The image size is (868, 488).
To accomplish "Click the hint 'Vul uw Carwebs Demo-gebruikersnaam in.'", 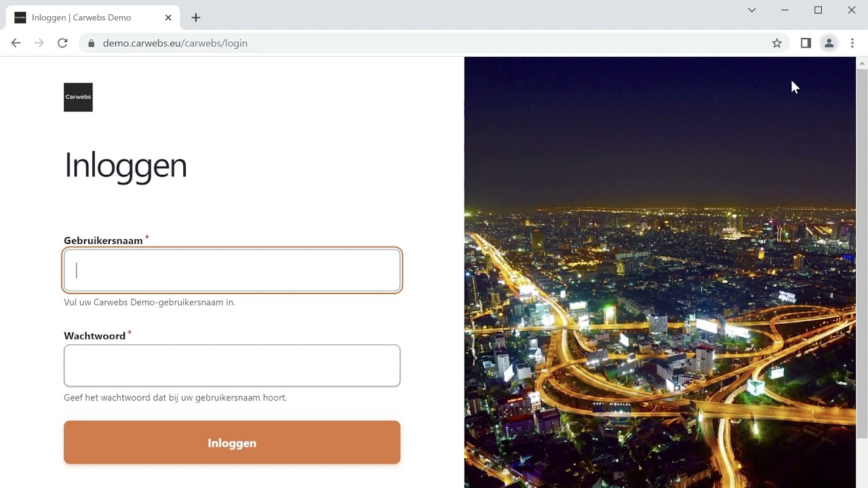I will click(150, 302).
